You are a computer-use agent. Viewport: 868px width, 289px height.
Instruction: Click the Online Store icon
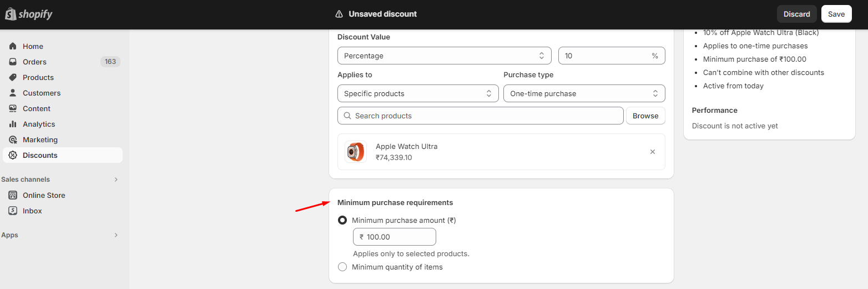click(x=13, y=195)
